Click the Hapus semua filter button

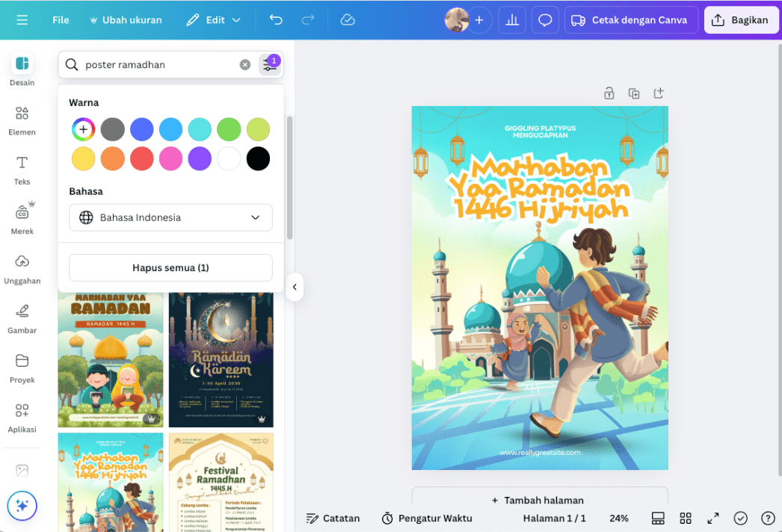click(x=170, y=268)
